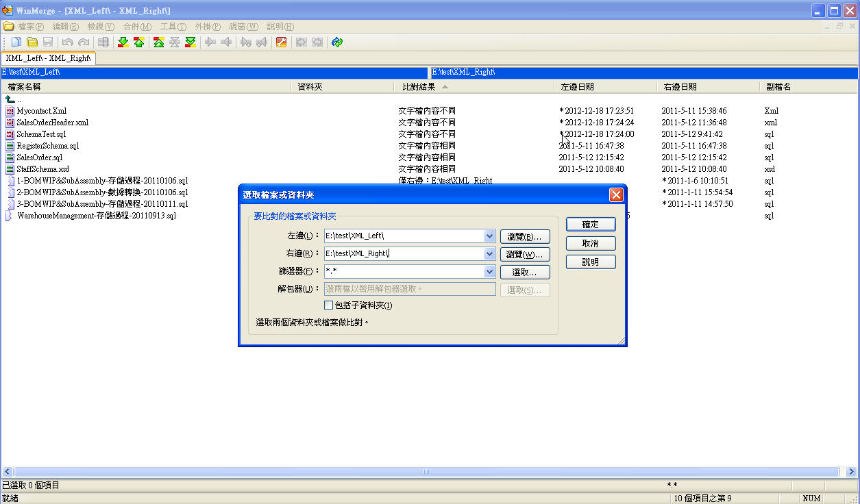Sort by the 副檔名 column header

point(809,87)
